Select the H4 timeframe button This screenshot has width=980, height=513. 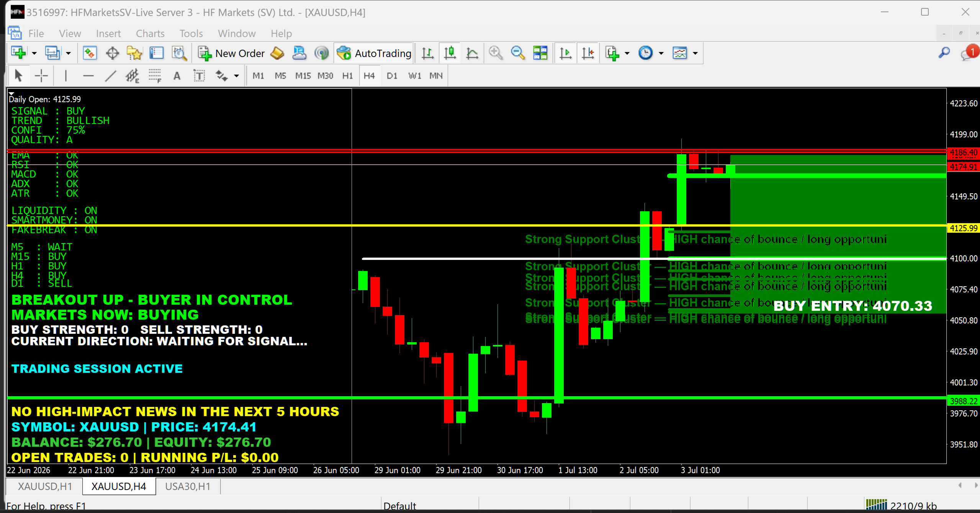point(369,76)
